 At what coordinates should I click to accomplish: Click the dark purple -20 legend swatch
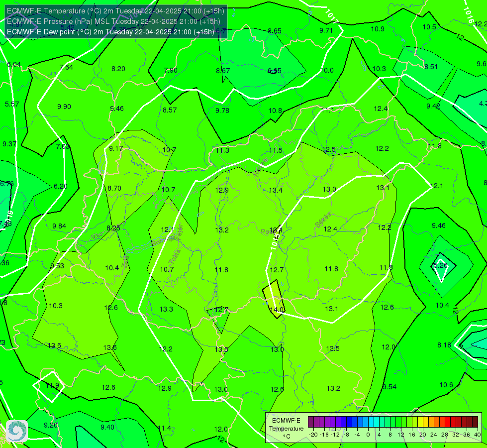click(x=311, y=422)
